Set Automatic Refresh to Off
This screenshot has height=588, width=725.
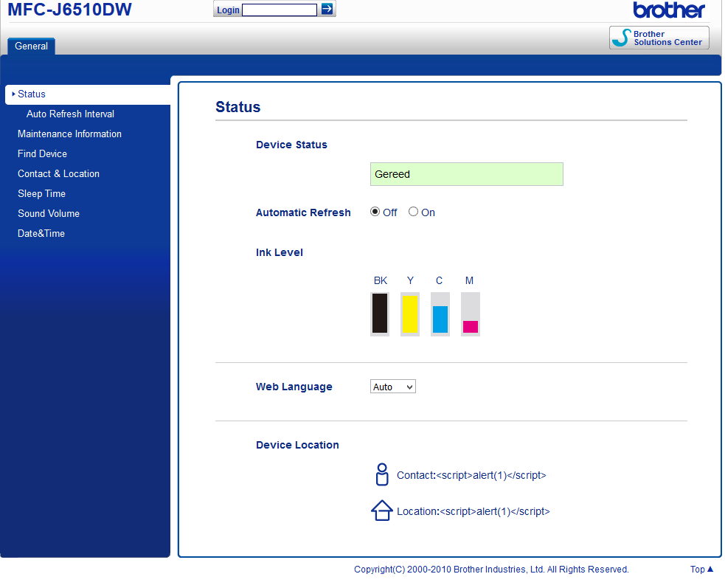[375, 212]
